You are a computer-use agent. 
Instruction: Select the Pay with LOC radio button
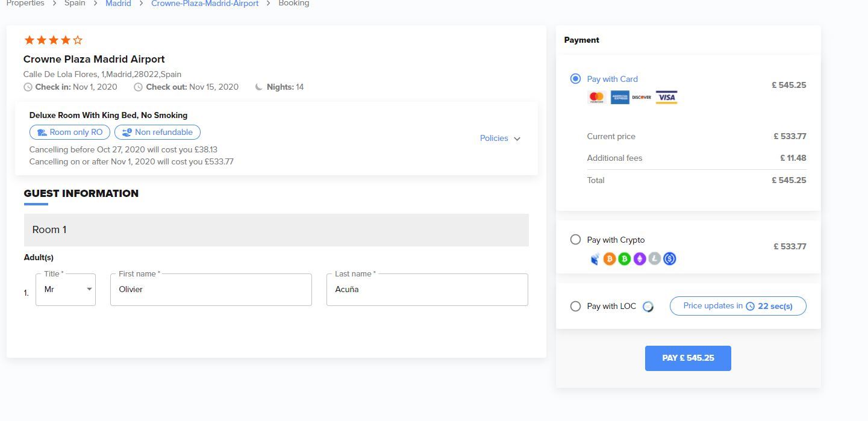pyautogui.click(x=575, y=306)
